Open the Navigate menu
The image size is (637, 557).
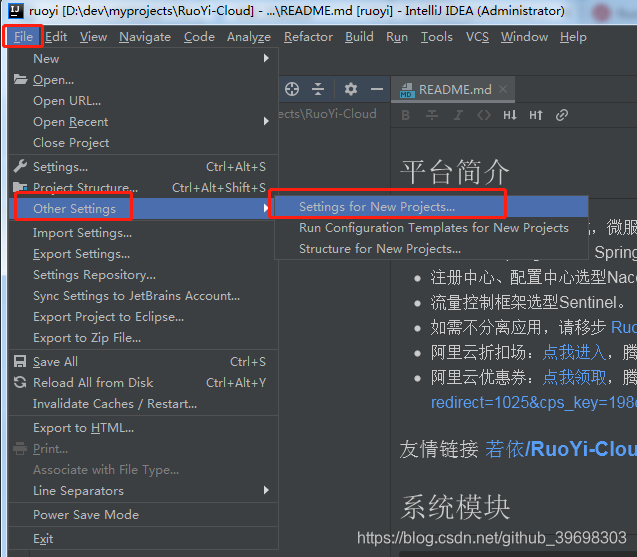pyautogui.click(x=145, y=37)
